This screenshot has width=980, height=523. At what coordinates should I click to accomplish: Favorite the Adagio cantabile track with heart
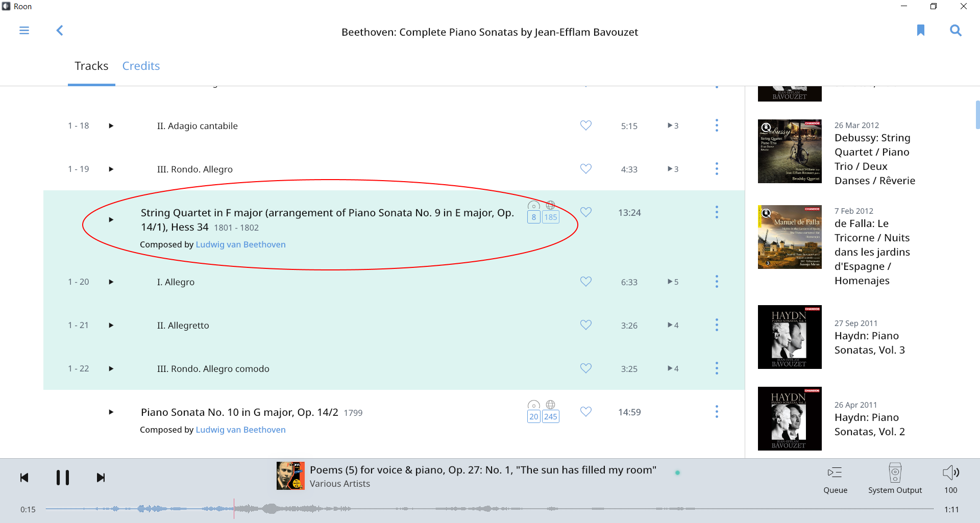[586, 126]
